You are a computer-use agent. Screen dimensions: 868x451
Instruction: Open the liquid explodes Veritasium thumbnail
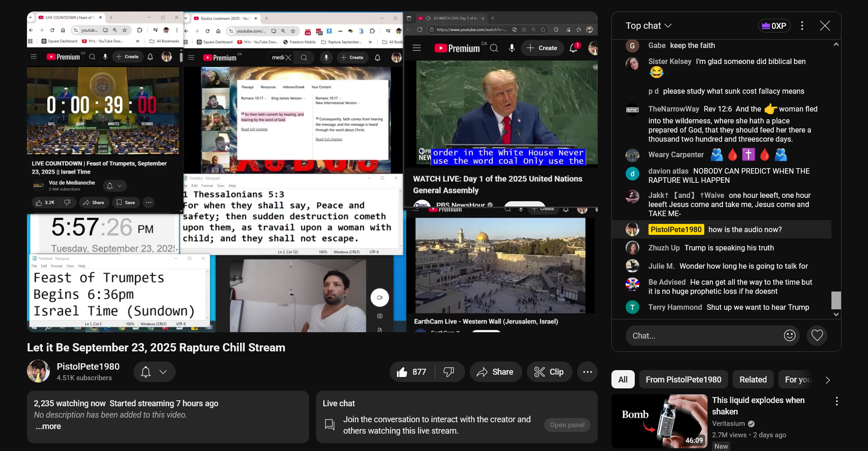pos(659,421)
